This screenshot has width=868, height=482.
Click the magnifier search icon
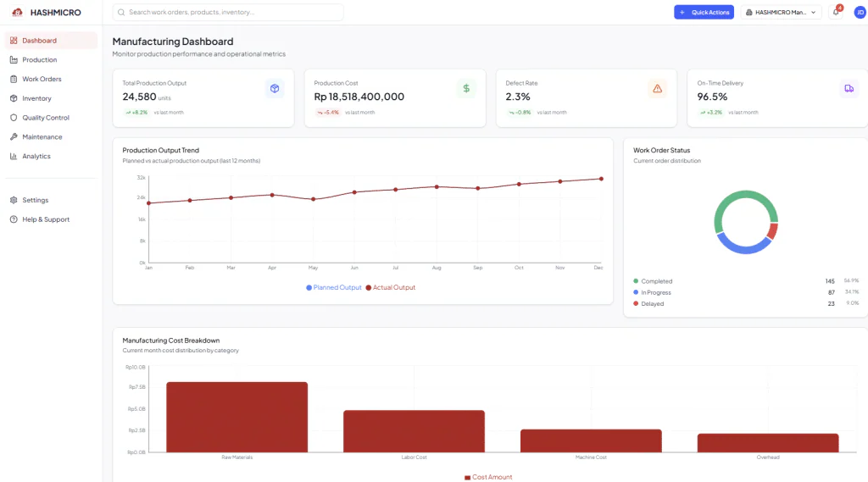(x=121, y=12)
